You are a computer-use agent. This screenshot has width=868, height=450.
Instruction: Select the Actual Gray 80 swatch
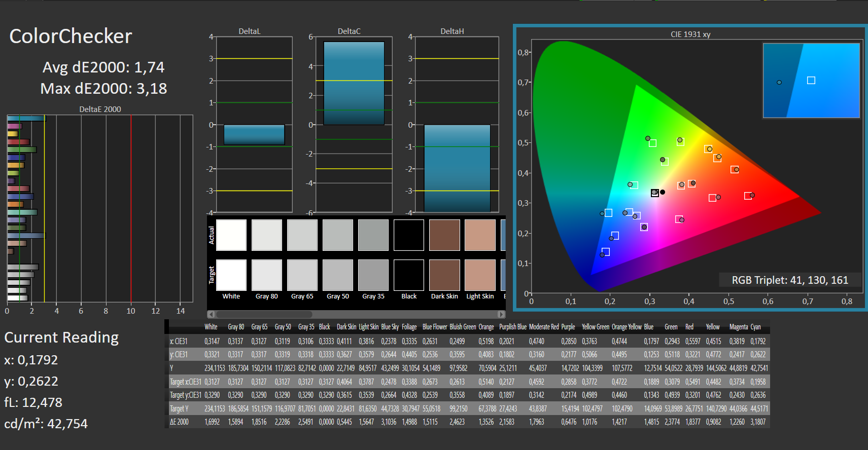pos(267,235)
